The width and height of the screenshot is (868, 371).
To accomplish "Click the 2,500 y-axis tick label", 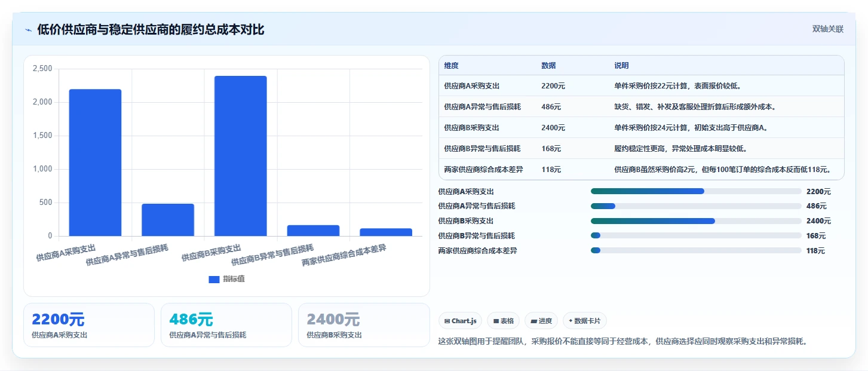I will (42, 69).
